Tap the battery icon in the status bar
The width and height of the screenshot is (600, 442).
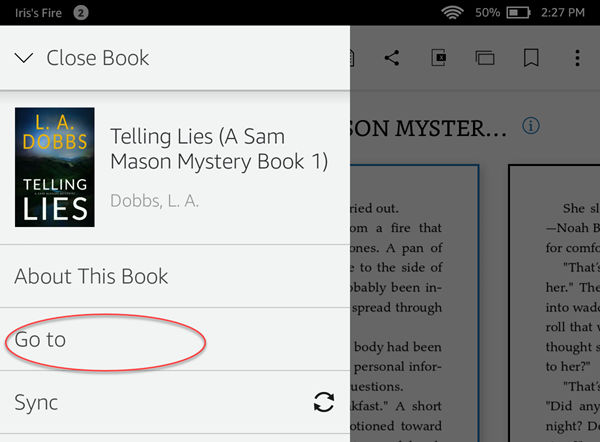click(519, 13)
